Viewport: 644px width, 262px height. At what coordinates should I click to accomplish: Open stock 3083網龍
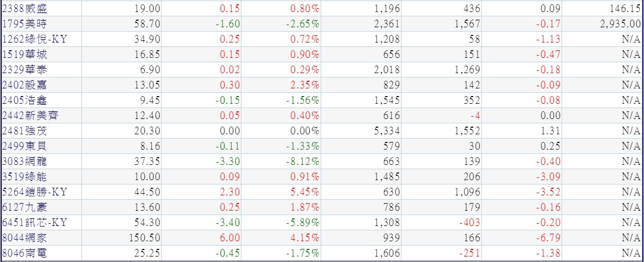24,162
